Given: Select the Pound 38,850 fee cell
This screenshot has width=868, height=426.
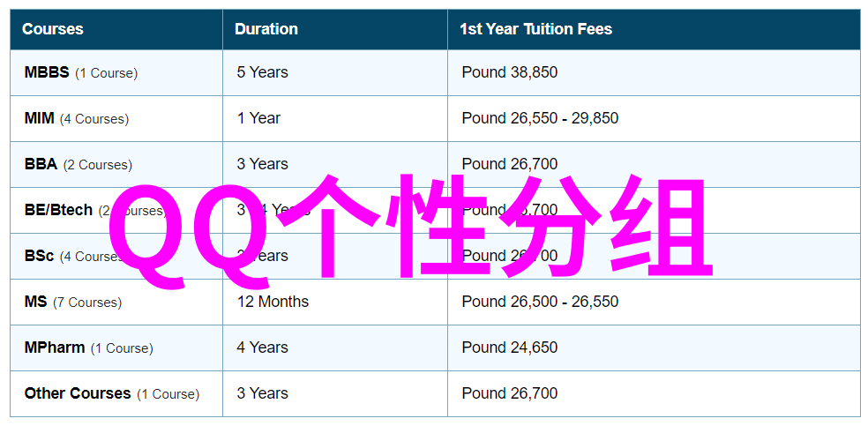Looking at the screenshot, I should click(x=509, y=72).
